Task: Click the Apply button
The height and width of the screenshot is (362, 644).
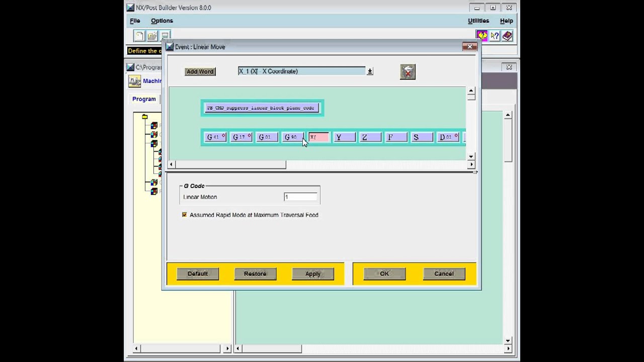Action: tap(313, 274)
